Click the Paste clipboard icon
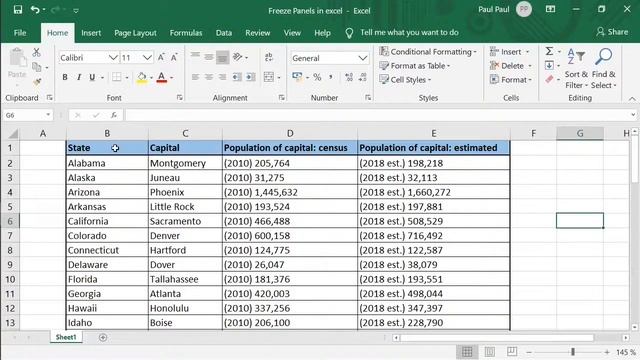The height and width of the screenshot is (360, 640). 17,58
